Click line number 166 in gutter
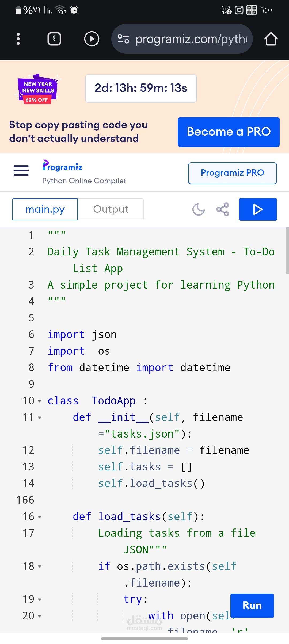Screen dimensions: 289x644 (25, 500)
